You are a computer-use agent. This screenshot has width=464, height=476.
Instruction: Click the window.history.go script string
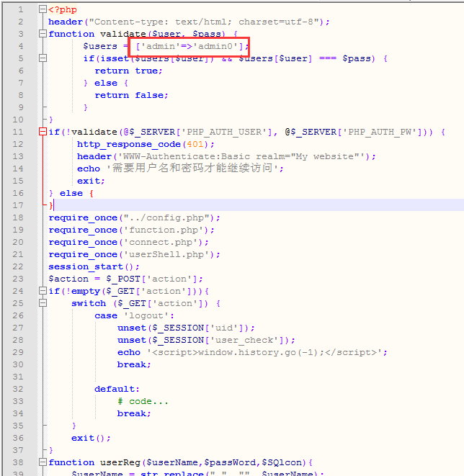pos(264,352)
